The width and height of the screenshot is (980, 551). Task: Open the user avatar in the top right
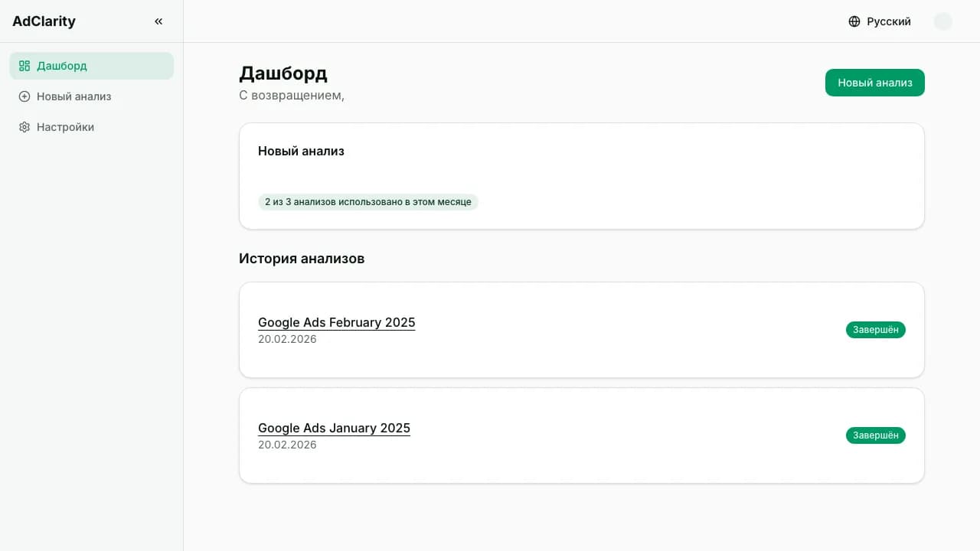[943, 21]
